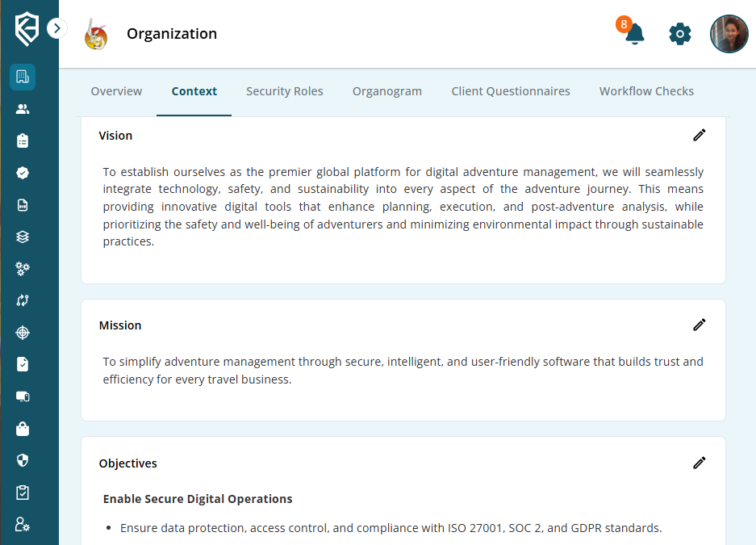Open the user profile avatar
Screen dimensions: 756x545
pos(729,33)
